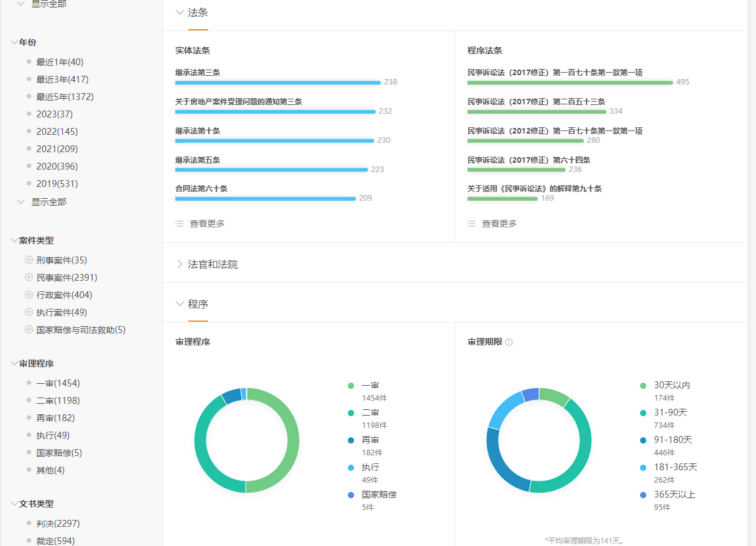This screenshot has width=756, height=546.
Task: Click 民事诉讼法(2012修正)第一百七十条第一款第一项 entry
Action: click(555, 130)
